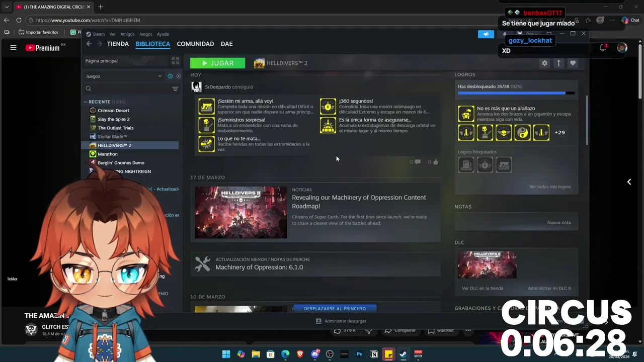The height and width of the screenshot is (362, 644).
Task: Click DESPLAZARSE AL PRINCIPIO button
Action: pos(335,308)
